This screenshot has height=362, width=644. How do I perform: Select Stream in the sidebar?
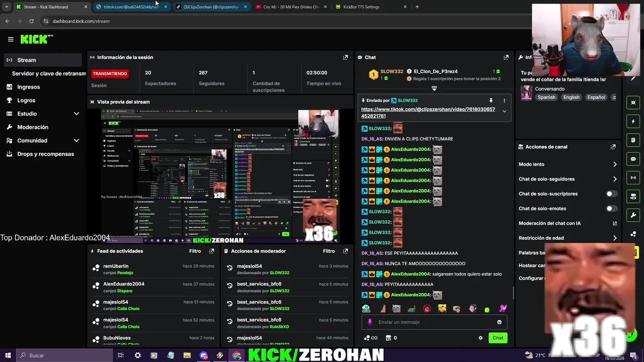pos(42,60)
